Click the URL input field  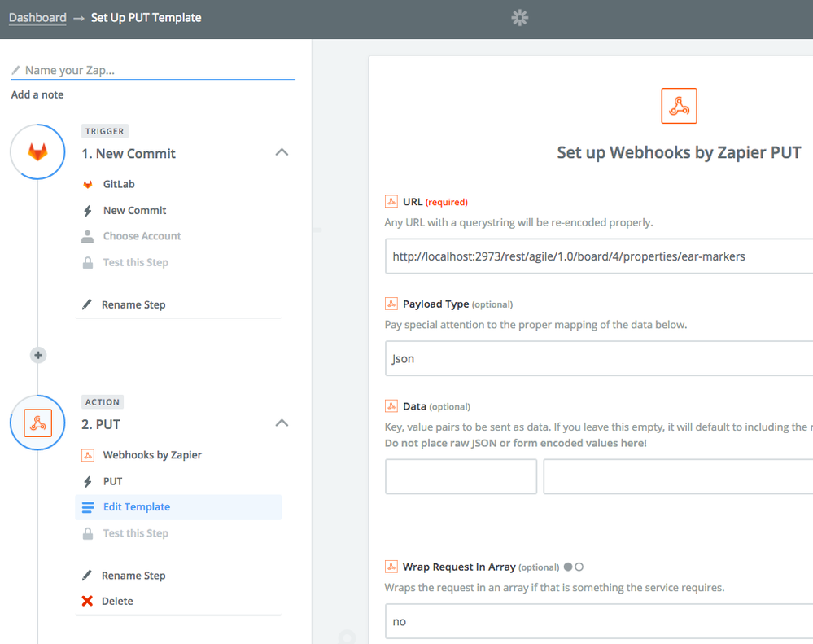click(599, 256)
